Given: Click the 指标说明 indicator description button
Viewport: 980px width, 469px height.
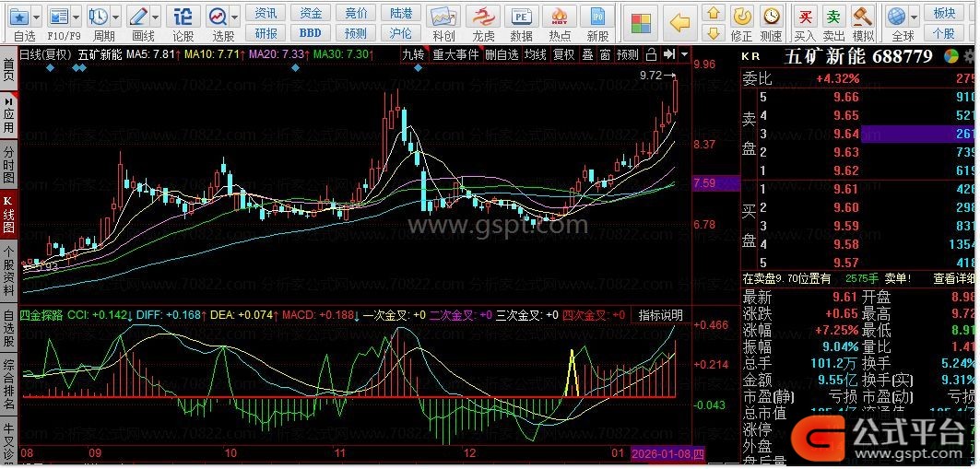Looking at the screenshot, I should 661,315.
